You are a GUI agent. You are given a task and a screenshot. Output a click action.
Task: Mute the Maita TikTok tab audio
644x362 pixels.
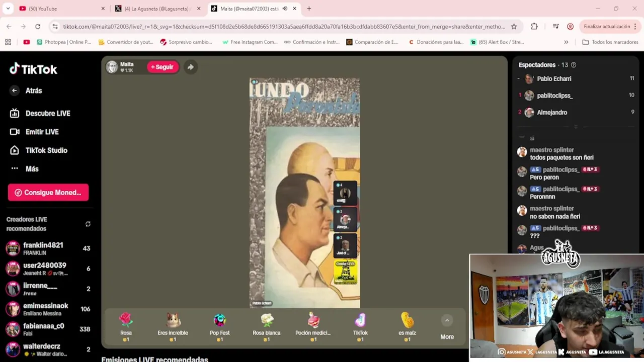(285, 9)
